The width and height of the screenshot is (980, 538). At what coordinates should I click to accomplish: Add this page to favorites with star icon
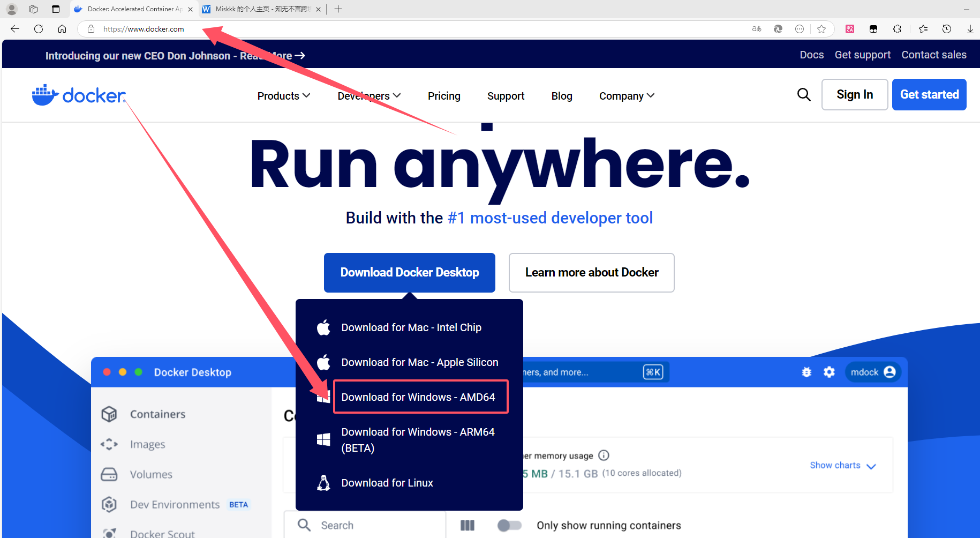pyautogui.click(x=821, y=29)
